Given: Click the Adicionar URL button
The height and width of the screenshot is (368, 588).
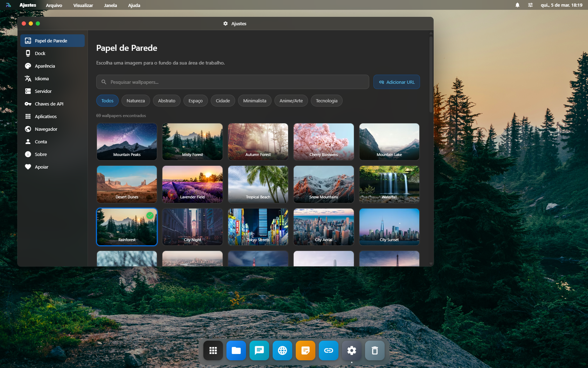Looking at the screenshot, I should (396, 82).
